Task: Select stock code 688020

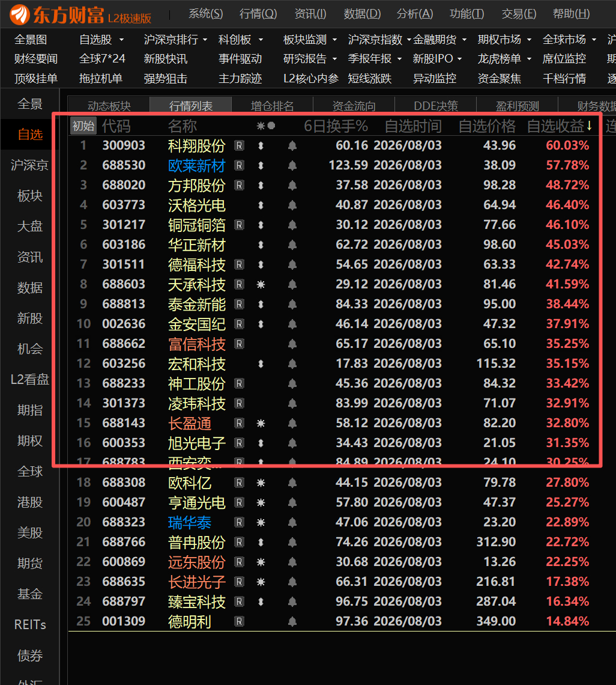Action: (x=124, y=185)
